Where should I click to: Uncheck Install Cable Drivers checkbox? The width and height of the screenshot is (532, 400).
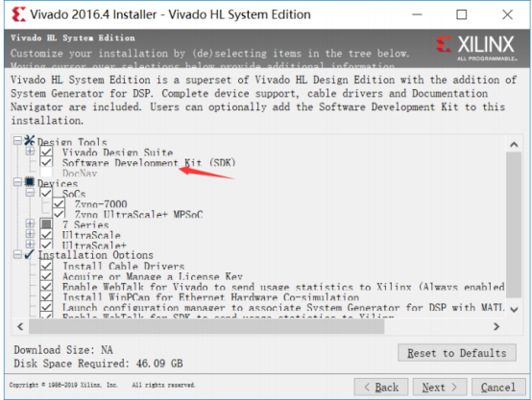click(x=46, y=266)
